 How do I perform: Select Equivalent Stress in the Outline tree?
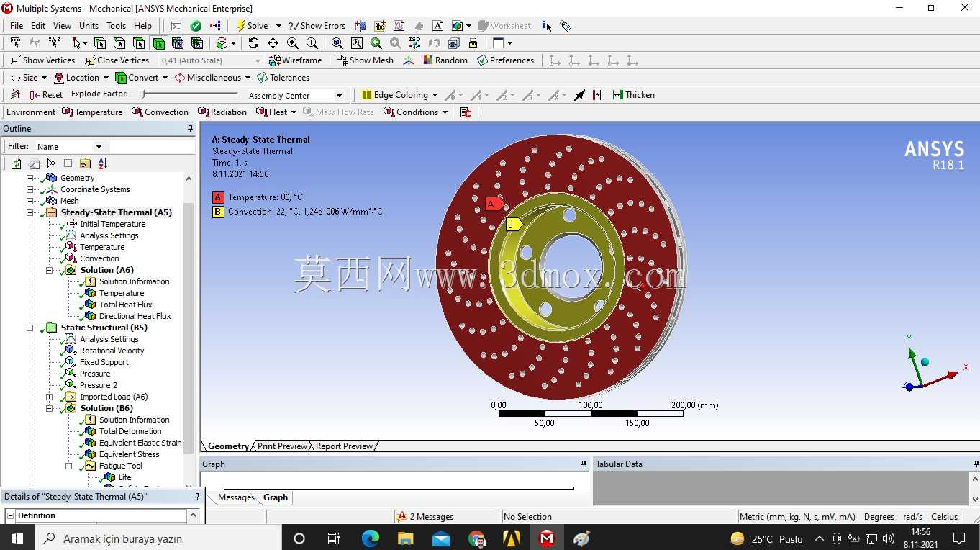[x=130, y=454]
